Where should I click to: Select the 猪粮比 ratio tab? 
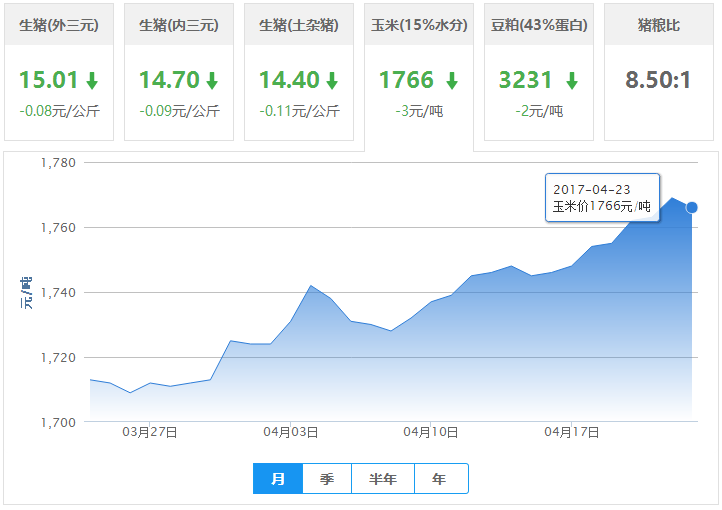pyautogui.click(x=659, y=72)
